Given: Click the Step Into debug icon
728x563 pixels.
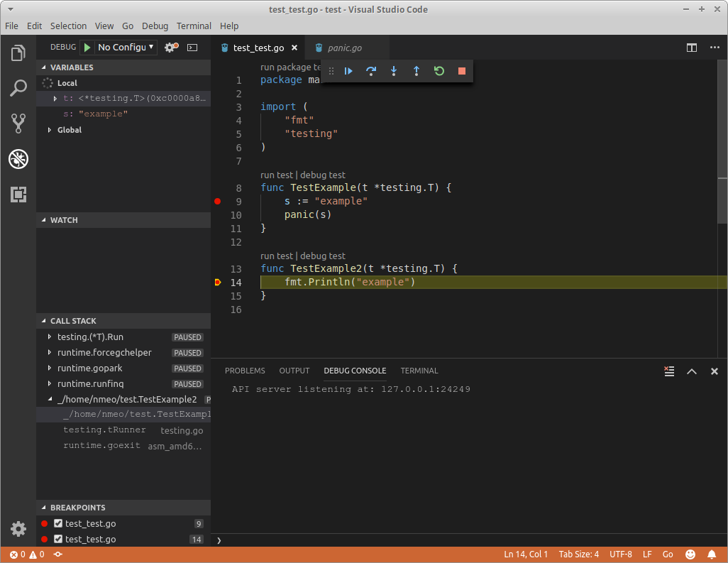Looking at the screenshot, I should [394, 71].
